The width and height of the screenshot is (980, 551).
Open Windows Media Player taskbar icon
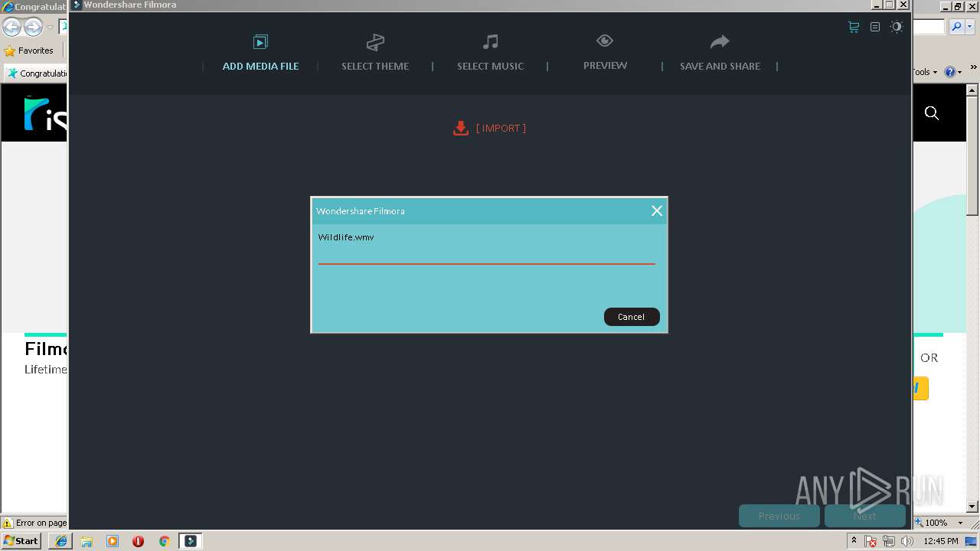coord(113,541)
